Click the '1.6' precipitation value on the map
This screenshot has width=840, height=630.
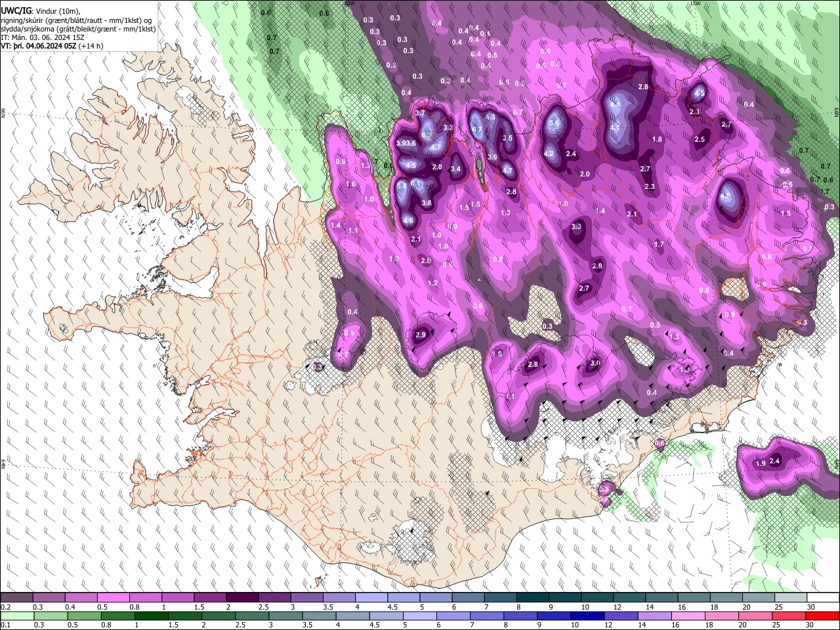coord(350,184)
